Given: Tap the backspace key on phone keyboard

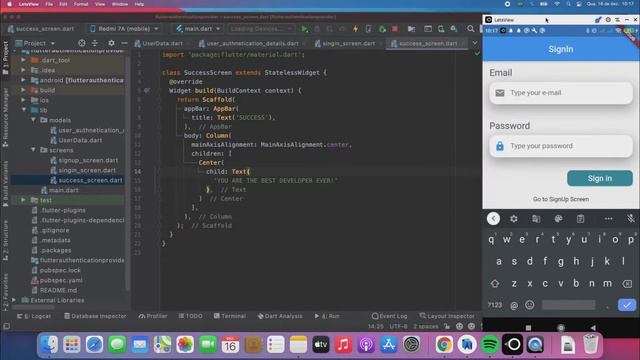Looking at the screenshot, I should point(627,283).
